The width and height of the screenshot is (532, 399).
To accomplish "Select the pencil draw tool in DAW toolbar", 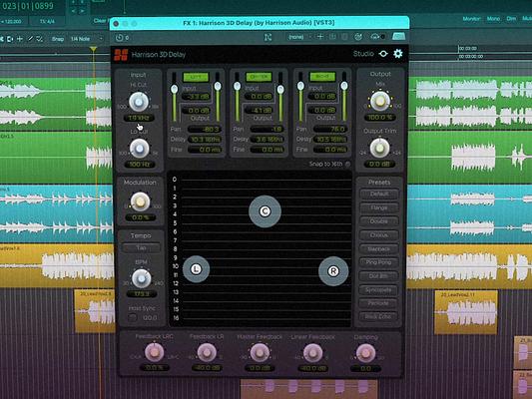I will click(30, 39).
